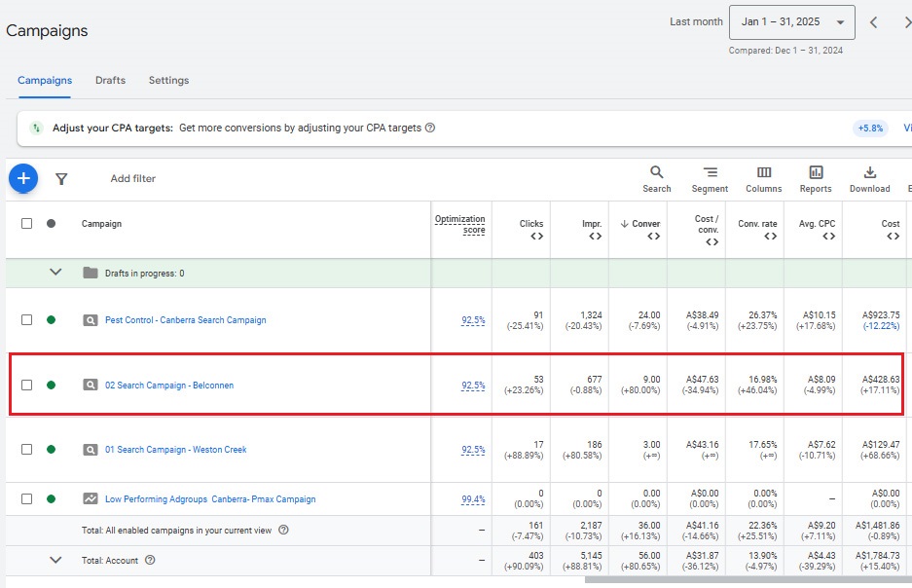Screen dimensions: 912x588
Task: Tick the Pest Control campaign checkbox
Action: tap(27, 319)
